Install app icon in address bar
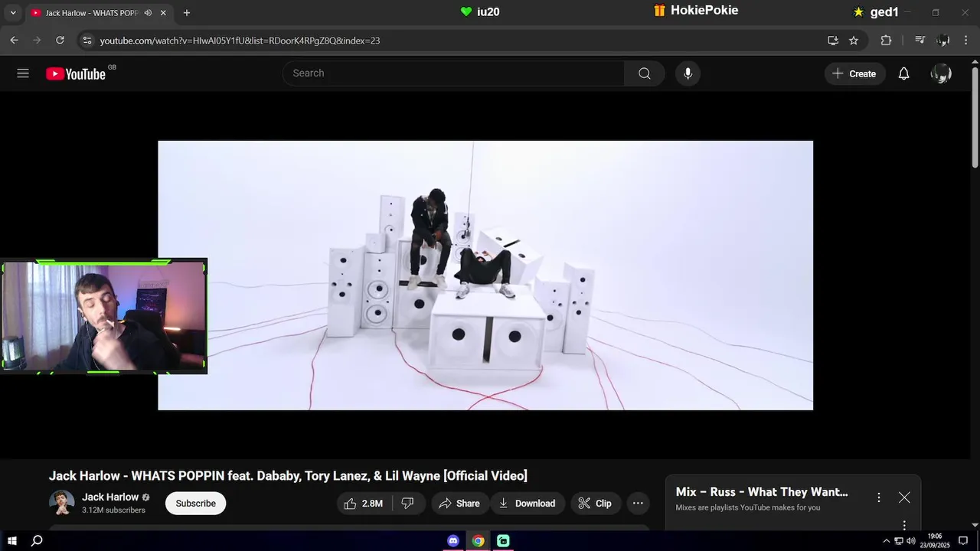 tap(833, 41)
